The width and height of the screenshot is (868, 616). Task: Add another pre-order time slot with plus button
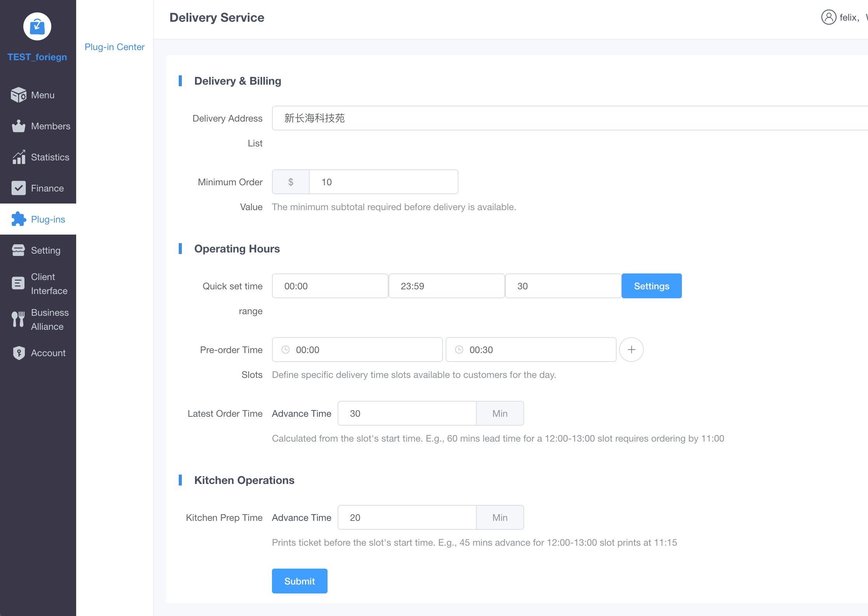click(x=631, y=350)
